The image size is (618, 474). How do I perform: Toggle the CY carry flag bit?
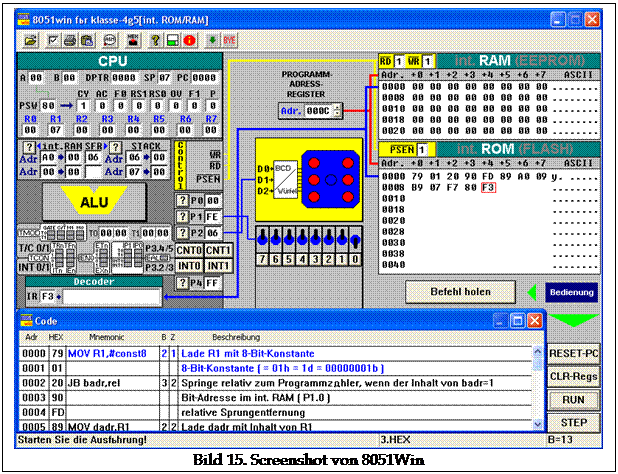[83, 106]
